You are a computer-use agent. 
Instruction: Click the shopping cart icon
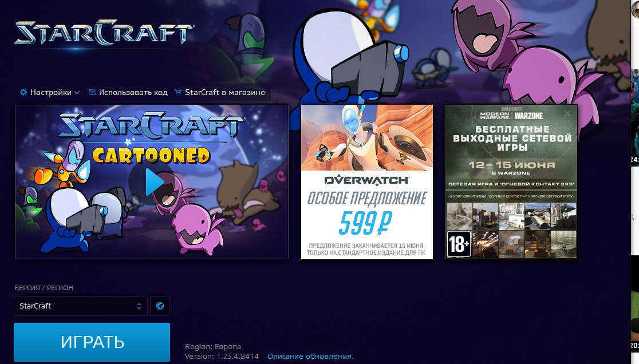pyautogui.click(x=178, y=92)
